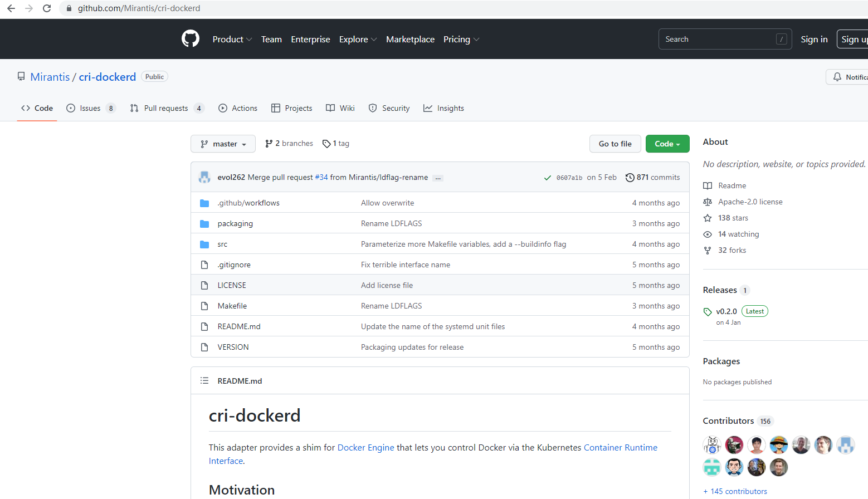Viewport: 868px width, 499px height.
Task: Click the Enterprise nav link
Action: (x=310, y=40)
